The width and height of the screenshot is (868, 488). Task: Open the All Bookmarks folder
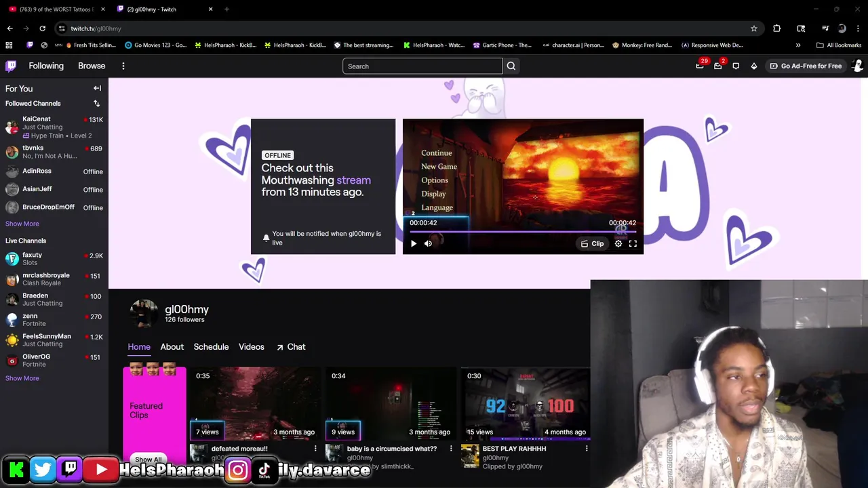click(839, 45)
